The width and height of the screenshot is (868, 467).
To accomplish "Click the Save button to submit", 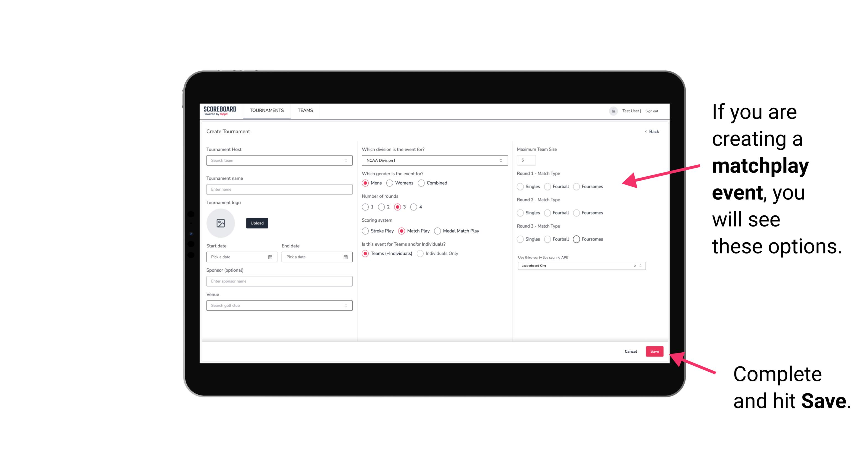I will click(x=655, y=351).
